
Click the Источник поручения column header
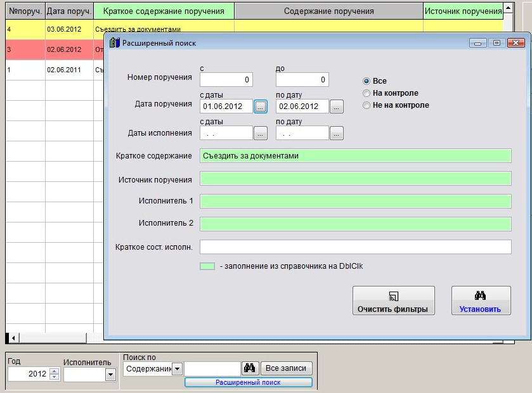(463, 11)
